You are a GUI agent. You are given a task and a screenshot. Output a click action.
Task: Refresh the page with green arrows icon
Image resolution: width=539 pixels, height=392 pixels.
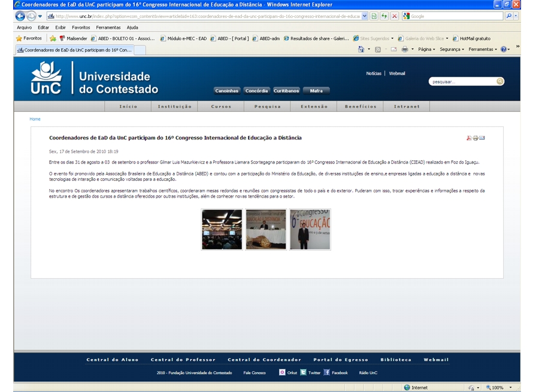pyautogui.click(x=384, y=16)
